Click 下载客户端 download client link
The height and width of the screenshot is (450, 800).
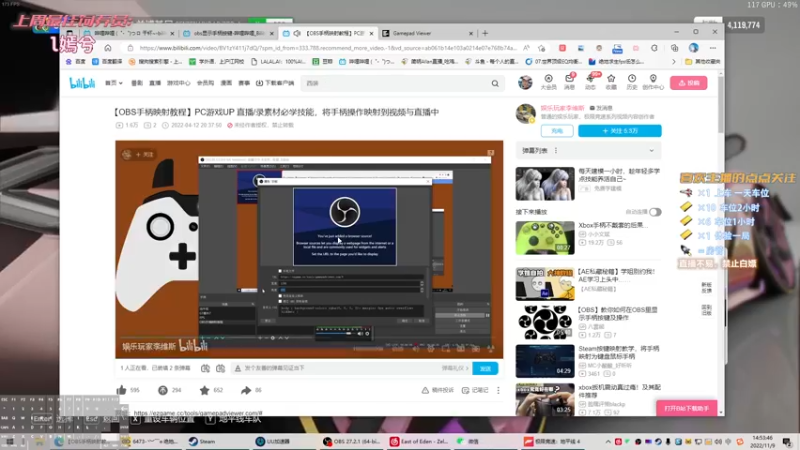click(275, 83)
